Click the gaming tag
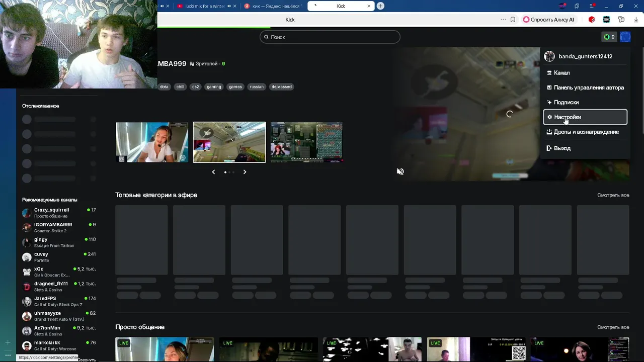This screenshot has width=644, height=362. pos(214,86)
